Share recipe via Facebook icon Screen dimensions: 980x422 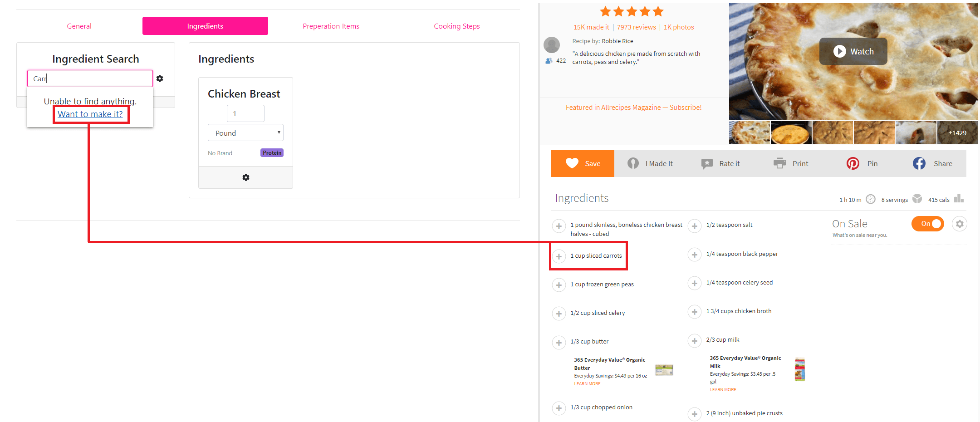click(919, 163)
